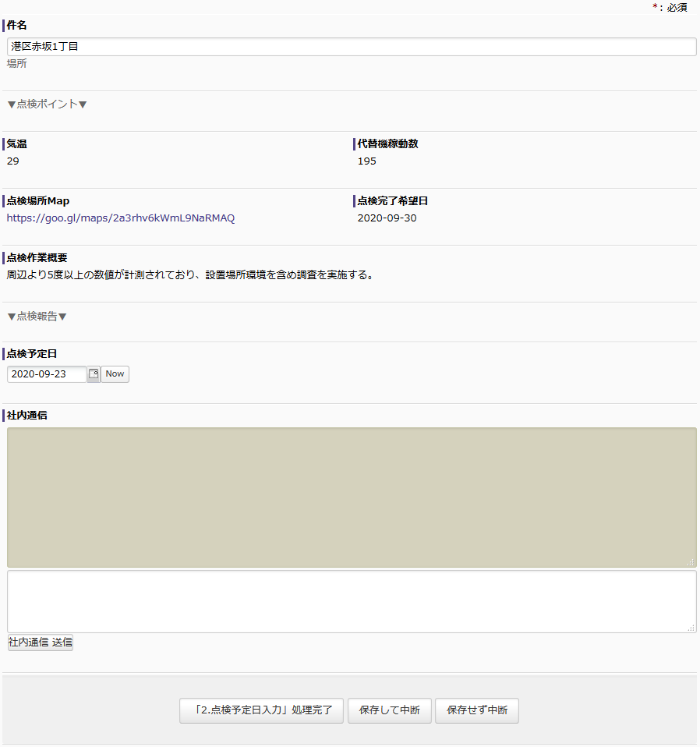The width and height of the screenshot is (700, 747).
Task: Click the 場所 hint under 件名
Action: (x=17, y=64)
